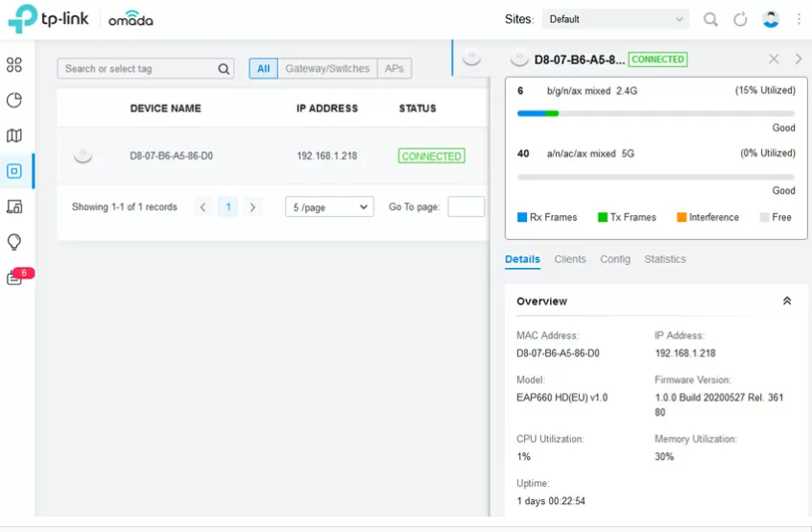Click the global search magnifier icon
The image size is (812, 532).
[x=710, y=19]
